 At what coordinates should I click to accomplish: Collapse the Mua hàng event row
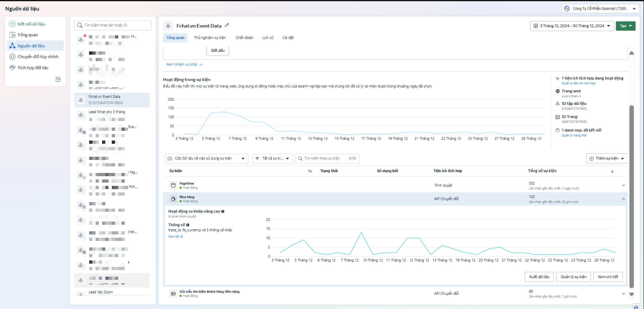click(x=623, y=199)
